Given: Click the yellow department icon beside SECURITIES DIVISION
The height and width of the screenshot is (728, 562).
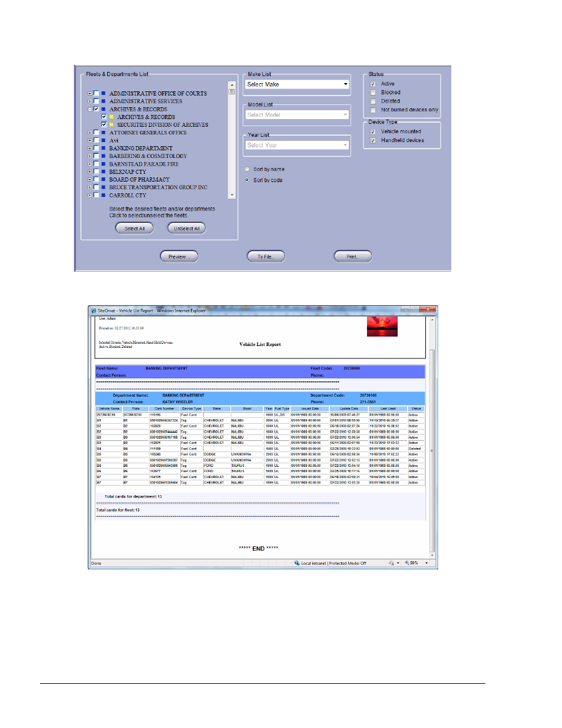Looking at the screenshot, I should pyautogui.click(x=111, y=124).
